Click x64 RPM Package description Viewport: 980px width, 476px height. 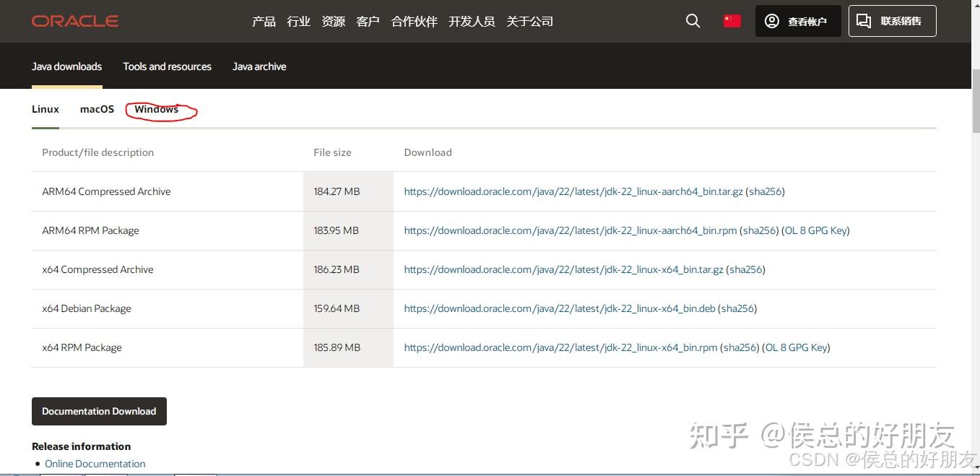click(x=82, y=347)
